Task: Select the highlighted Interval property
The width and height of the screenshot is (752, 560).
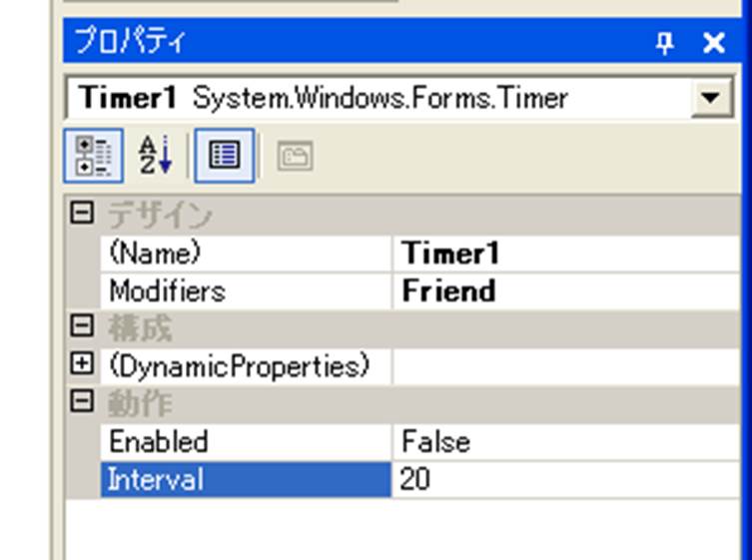Action: pyautogui.click(x=156, y=479)
